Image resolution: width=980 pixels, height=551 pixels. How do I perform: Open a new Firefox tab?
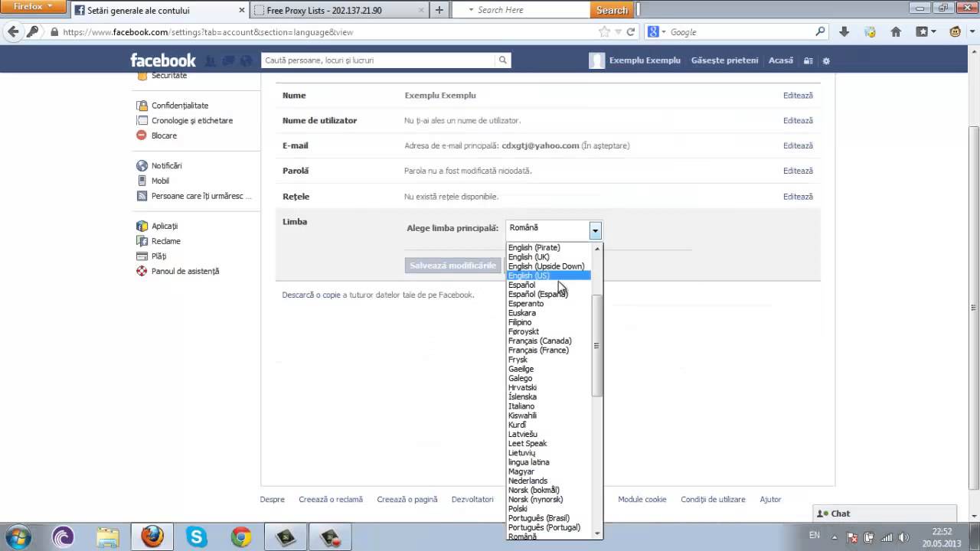[x=439, y=11]
